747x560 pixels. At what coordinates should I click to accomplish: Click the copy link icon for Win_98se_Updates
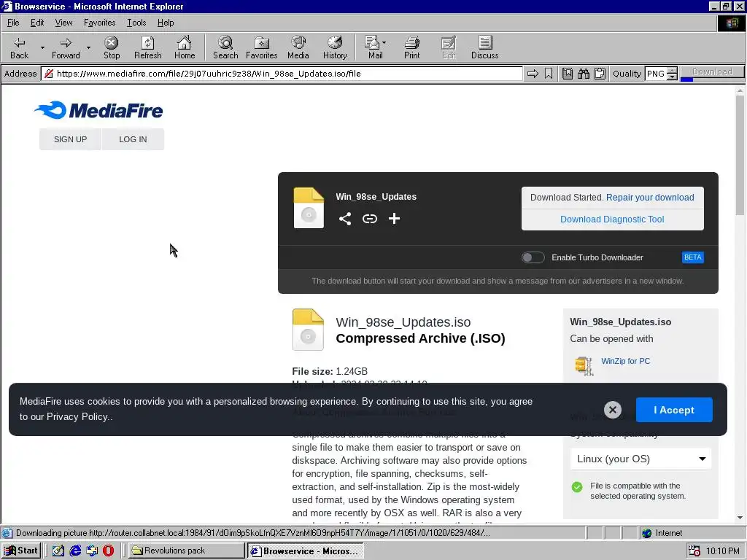370,219
